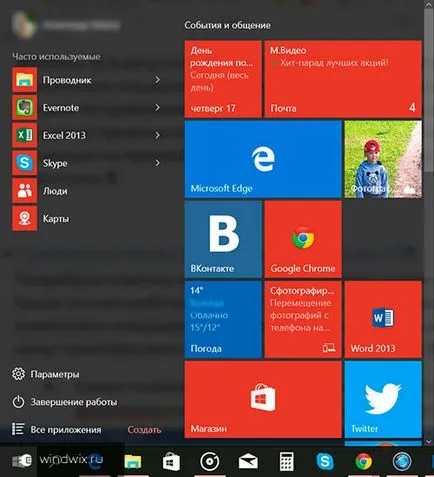The width and height of the screenshot is (434, 477).
Task: Open the Twitter tile
Action: click(383, 399)
